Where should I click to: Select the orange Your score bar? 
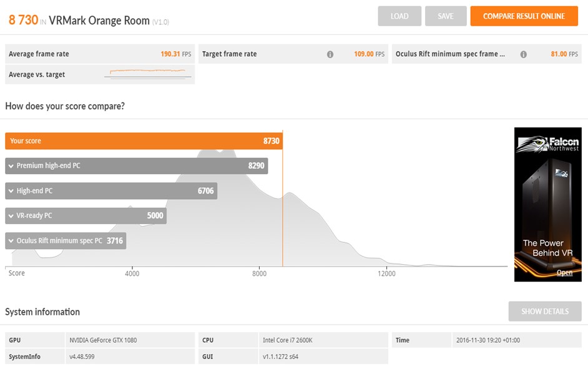[144, 141]
